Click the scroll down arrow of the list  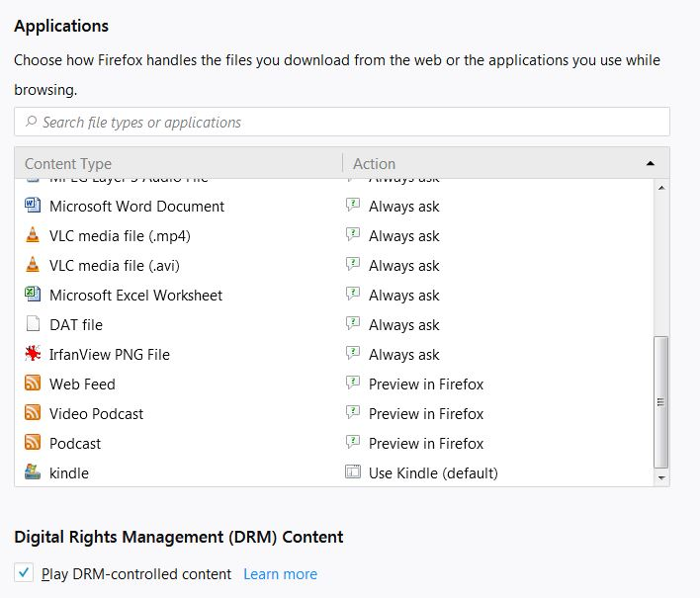pyautogui.click(x=661, y=477)
